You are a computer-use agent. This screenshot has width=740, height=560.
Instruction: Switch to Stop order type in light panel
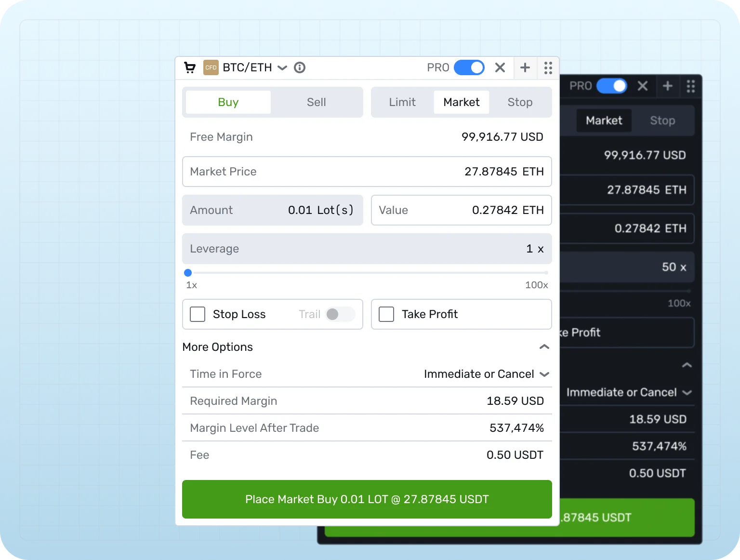[x=520, y=102]
